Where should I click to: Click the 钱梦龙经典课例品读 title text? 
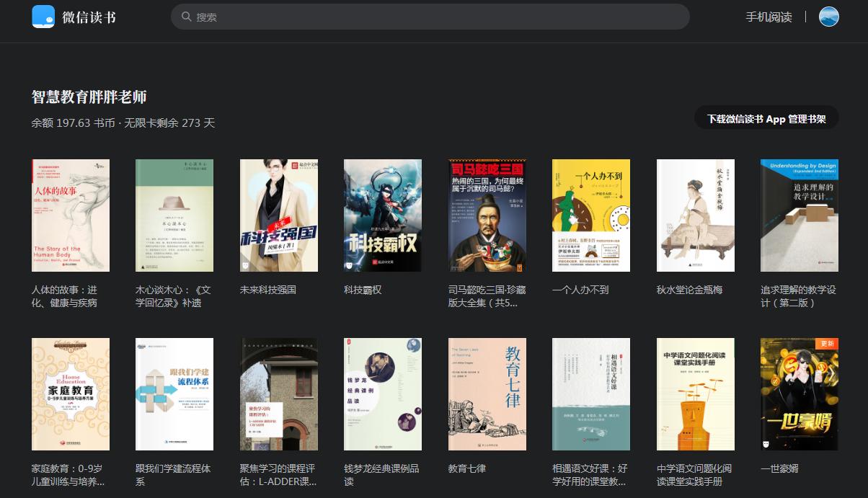[381, 473]
